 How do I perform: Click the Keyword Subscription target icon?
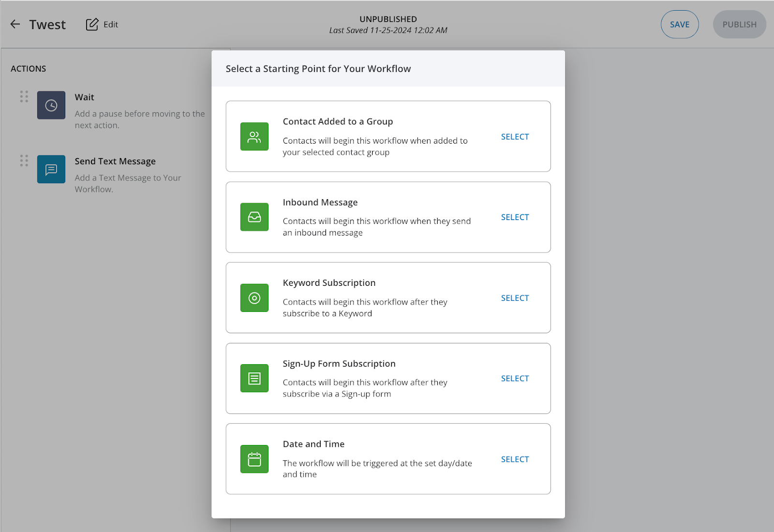(x=254, y=297)
